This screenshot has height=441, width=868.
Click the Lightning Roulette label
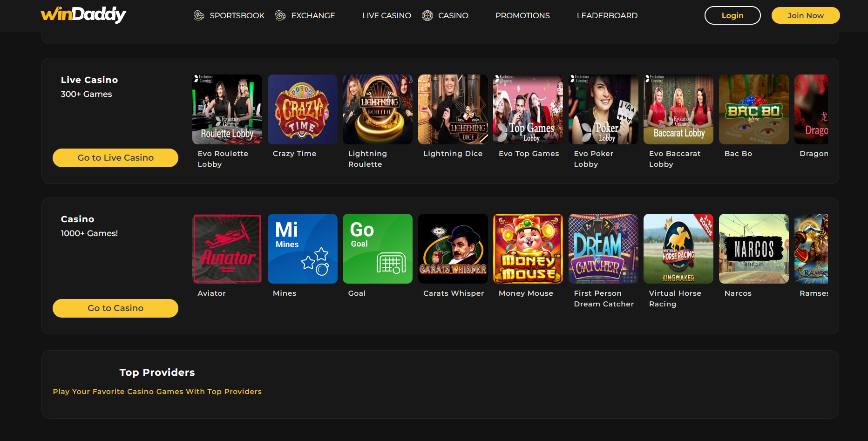click(x=367, y=159)
